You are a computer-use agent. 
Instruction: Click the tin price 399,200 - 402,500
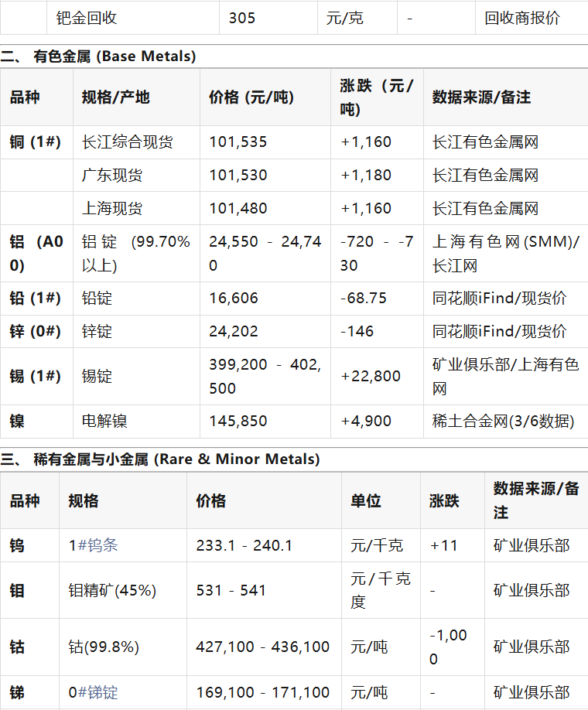265,376
